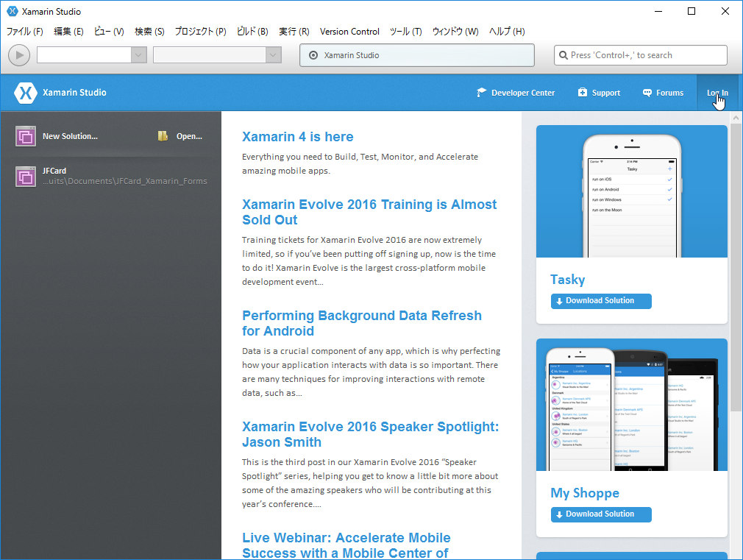Open the Developer Center link
The width and height of the screenshot is (743, 560).
click(522, 93)
